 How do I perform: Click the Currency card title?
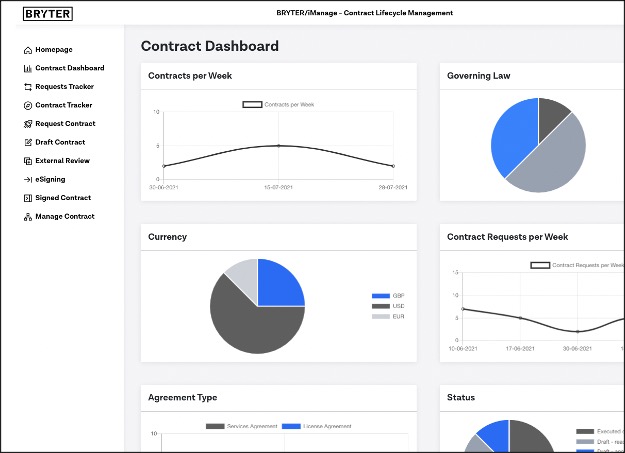tap(167, 237)
